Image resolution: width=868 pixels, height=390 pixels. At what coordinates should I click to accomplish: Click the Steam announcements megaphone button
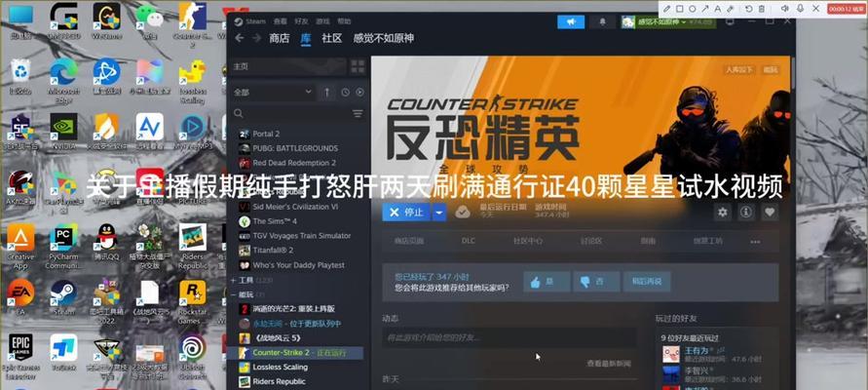tap(571, 21)
